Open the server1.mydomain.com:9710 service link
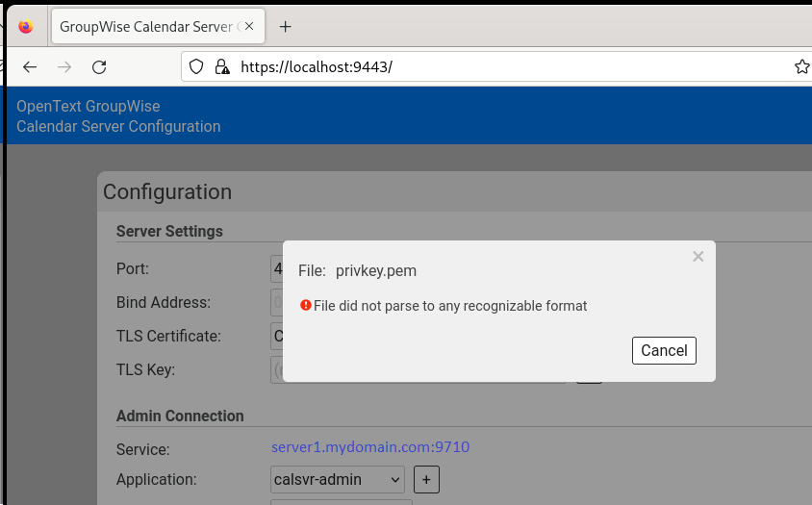Viewport: 812px width, 505px height. coord(370,447)
